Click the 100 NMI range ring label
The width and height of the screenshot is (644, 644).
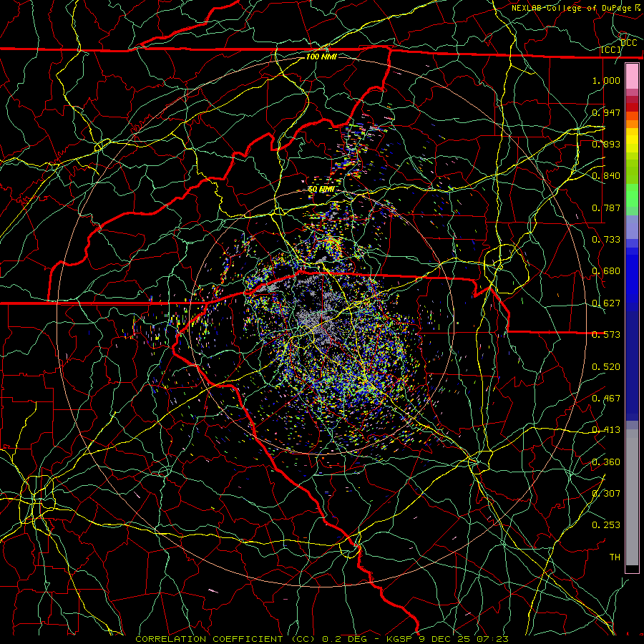(321, 57)
